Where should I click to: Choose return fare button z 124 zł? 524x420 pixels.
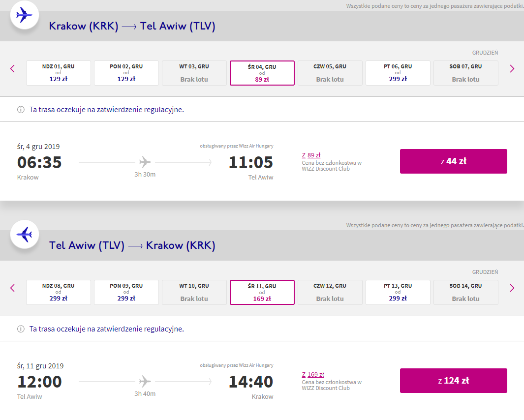(453, 381)
